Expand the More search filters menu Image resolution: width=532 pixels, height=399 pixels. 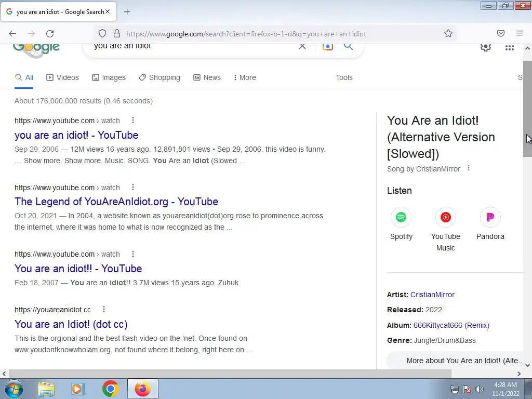[x=245, y=77]
